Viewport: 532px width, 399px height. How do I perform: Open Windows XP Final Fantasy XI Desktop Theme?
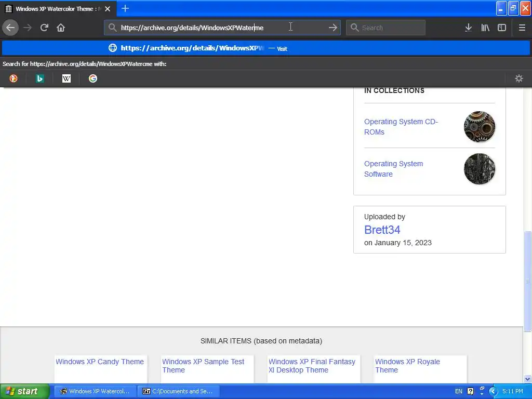[x=312, y=366]
